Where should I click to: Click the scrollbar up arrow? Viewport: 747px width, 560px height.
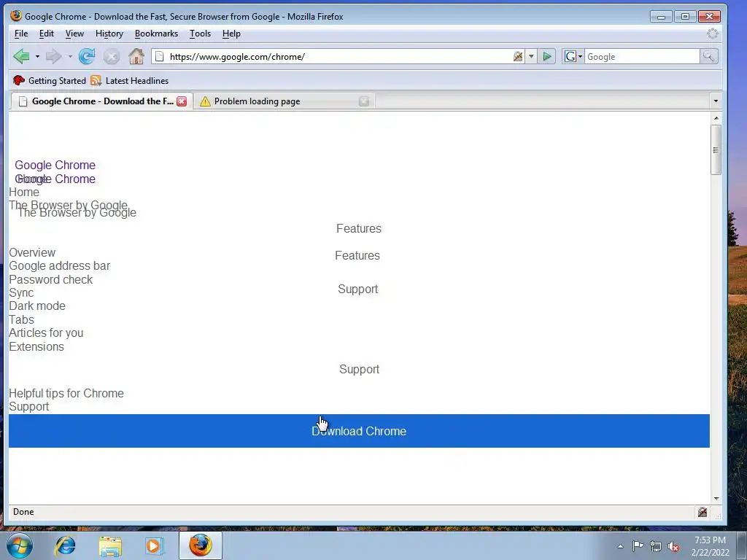pyautogui.click(x=716, y=117)
